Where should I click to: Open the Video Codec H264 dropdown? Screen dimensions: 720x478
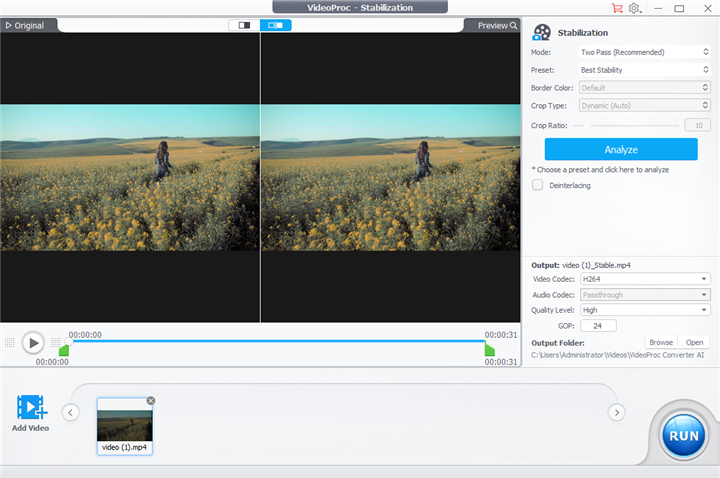tap(644, 279)
